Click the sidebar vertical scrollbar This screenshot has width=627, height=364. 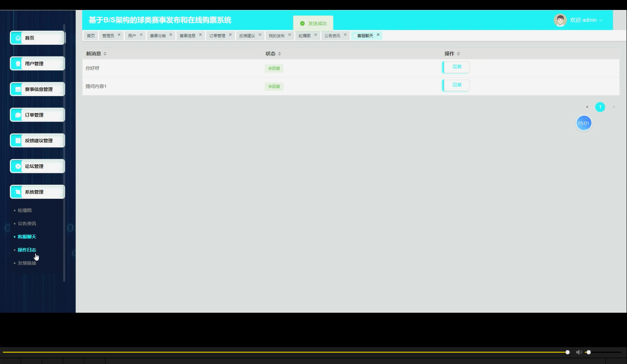click(64, 153)
